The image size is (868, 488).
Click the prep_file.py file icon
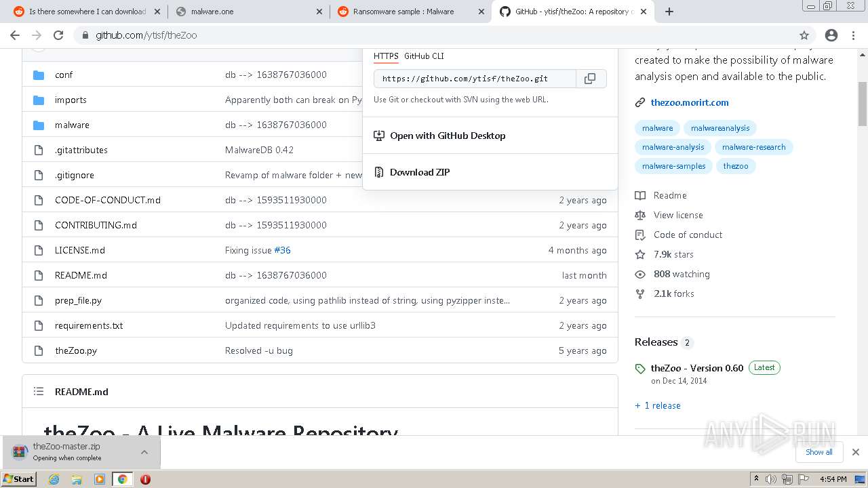coord(39,300)
